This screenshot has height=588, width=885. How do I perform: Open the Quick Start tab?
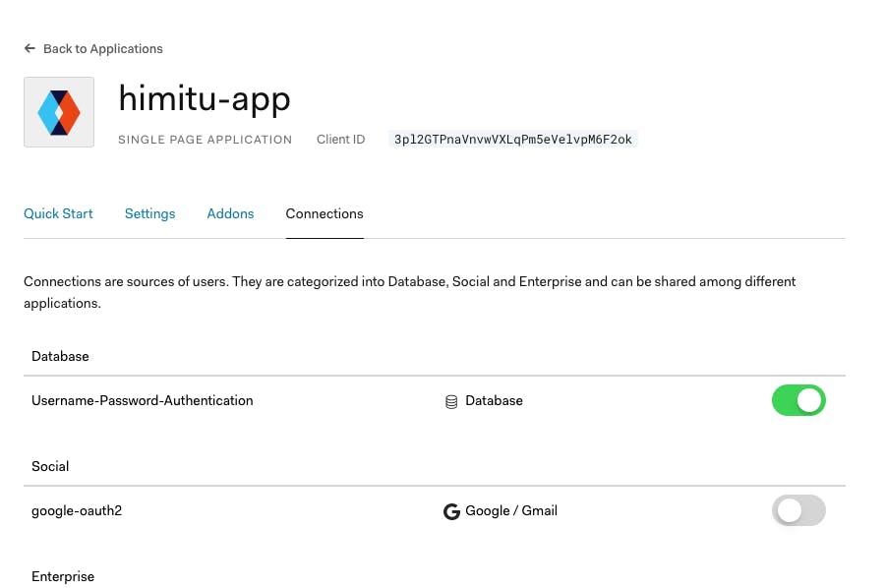pyautogui.click(x=58, y=214)
